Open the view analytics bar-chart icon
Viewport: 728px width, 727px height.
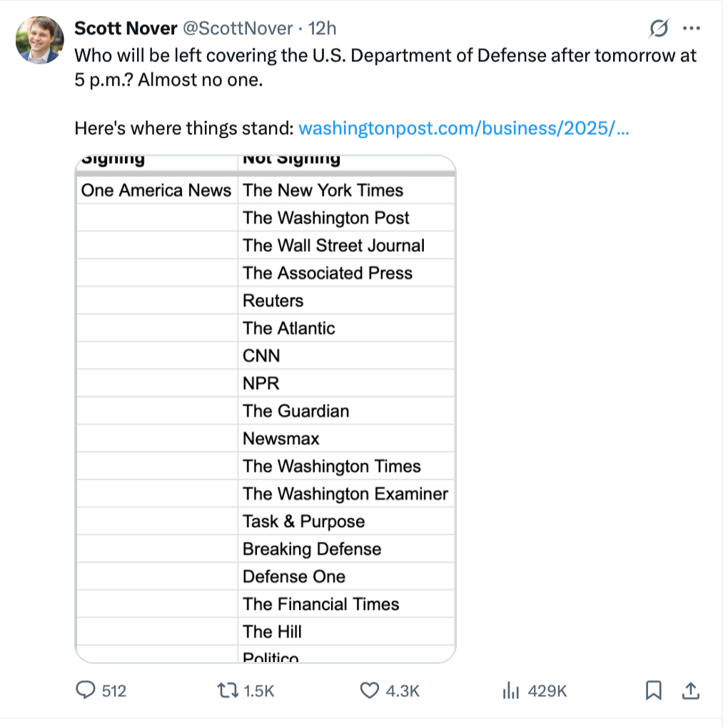point(511,691)
